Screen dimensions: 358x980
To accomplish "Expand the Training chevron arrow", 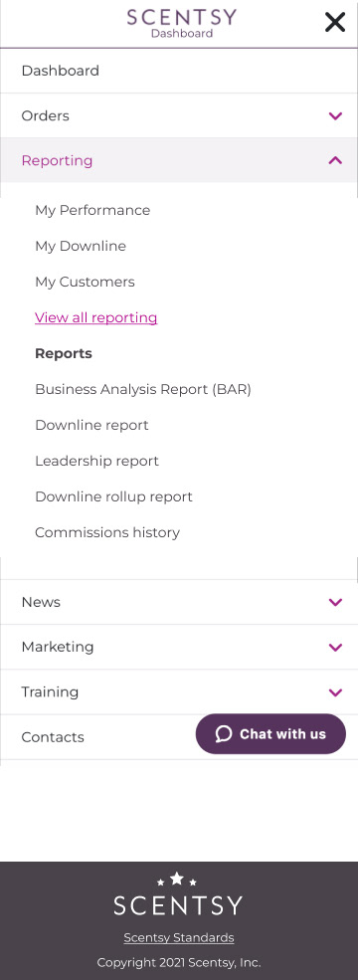I will pyautogui.click(x=335, y=691).
